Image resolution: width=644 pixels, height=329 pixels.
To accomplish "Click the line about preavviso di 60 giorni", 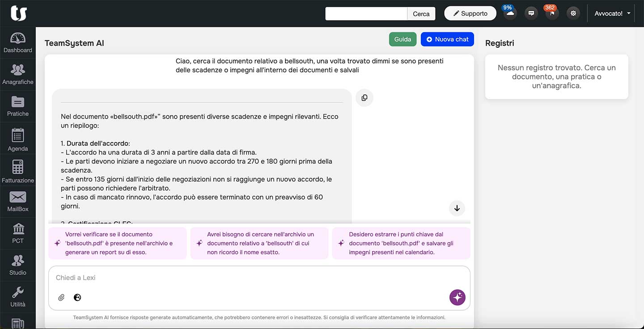I will point(192,201).
